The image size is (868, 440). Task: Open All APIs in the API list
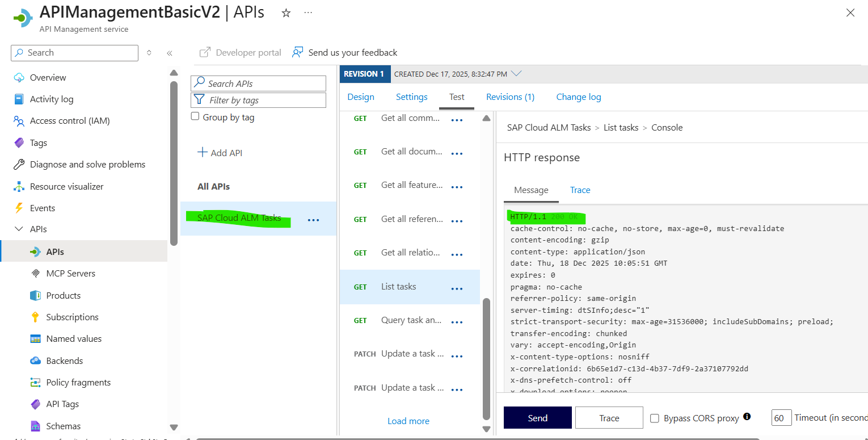pos(213,187)
